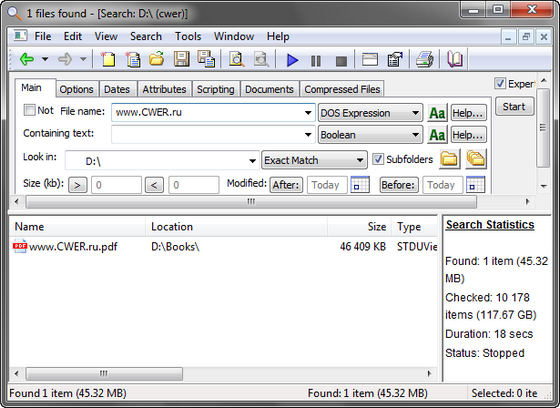
Task: Toggle the Expert checkbox
Action: pos(500,84)
